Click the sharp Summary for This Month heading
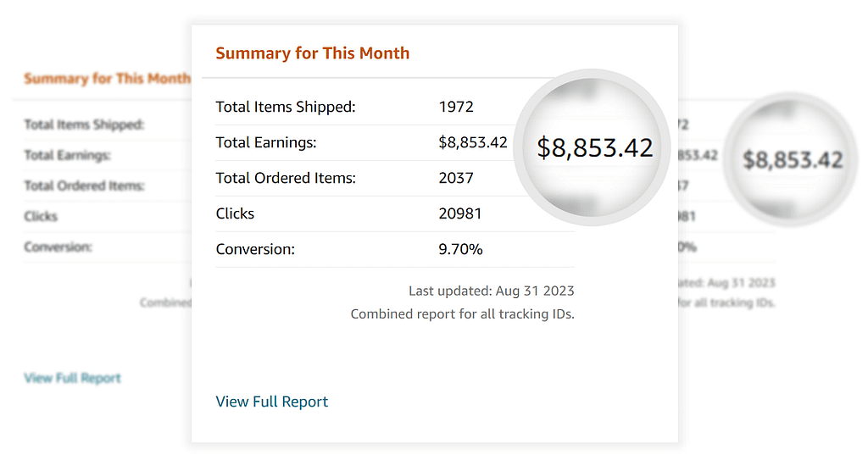This screenshot has width=868, height=471. [312, 53]
